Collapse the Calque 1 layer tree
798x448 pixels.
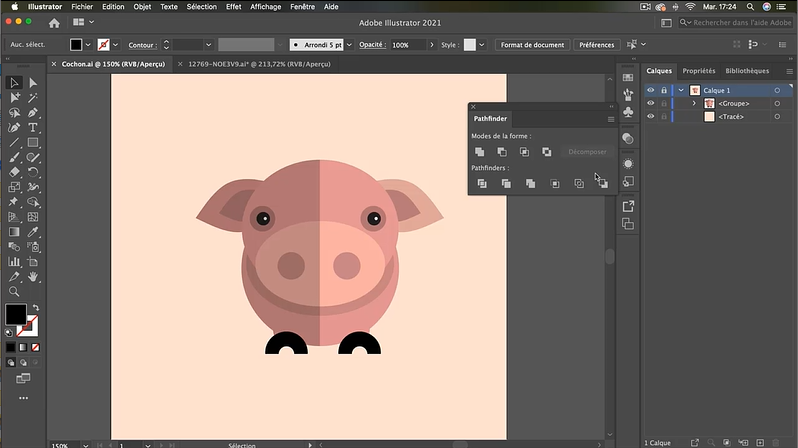click(x=681, y=90)
